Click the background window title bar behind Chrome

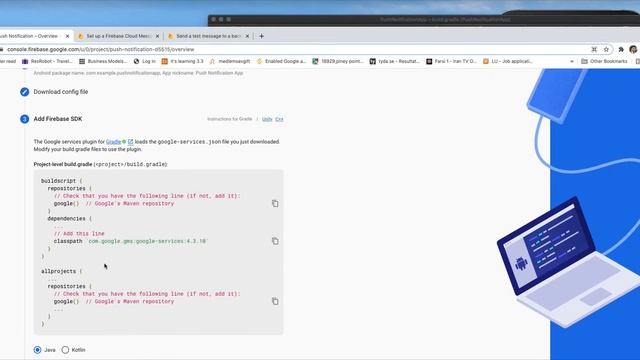coord(424,19)
